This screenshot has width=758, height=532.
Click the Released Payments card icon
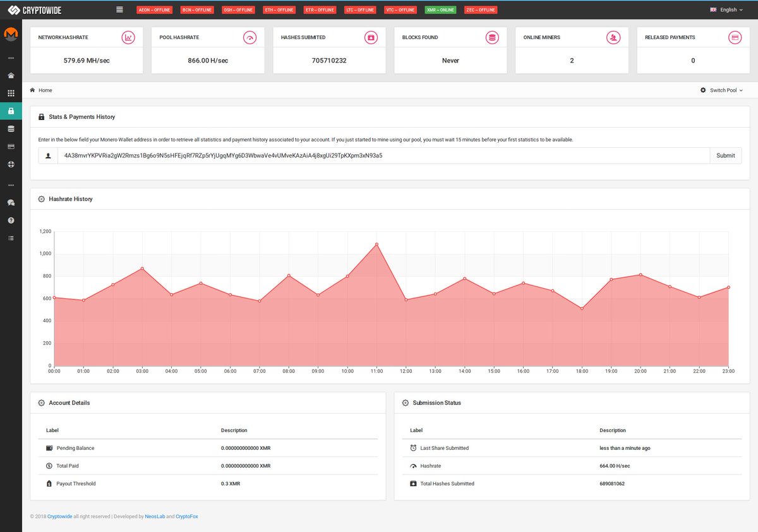pyautogui.click(x=735, y=38)
